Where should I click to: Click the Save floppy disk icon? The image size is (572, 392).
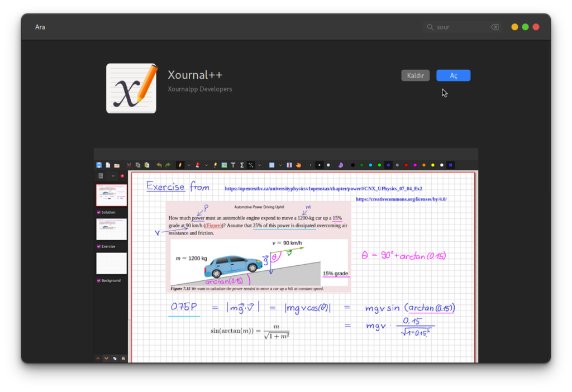(x=99, y=165)
